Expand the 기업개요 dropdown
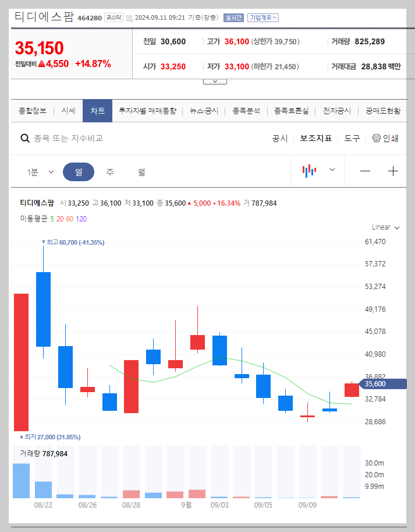This screenshot has width=415, height=532. (x=264, y=18)
